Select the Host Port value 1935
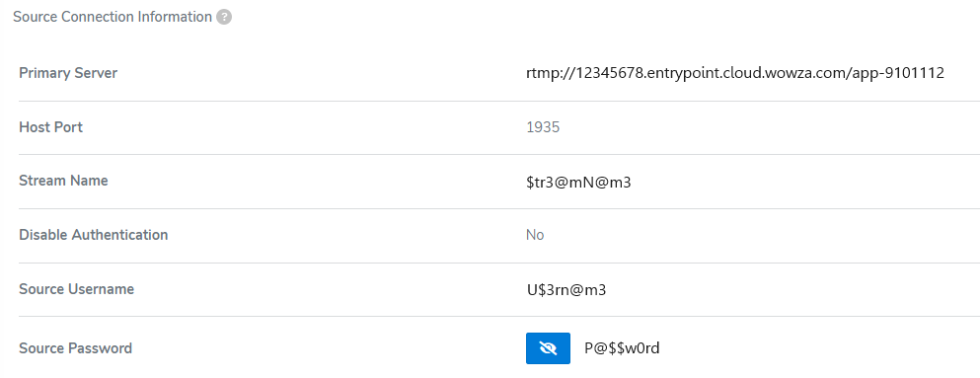The height and width of the screenshot is (378, 980). (543, 127)
